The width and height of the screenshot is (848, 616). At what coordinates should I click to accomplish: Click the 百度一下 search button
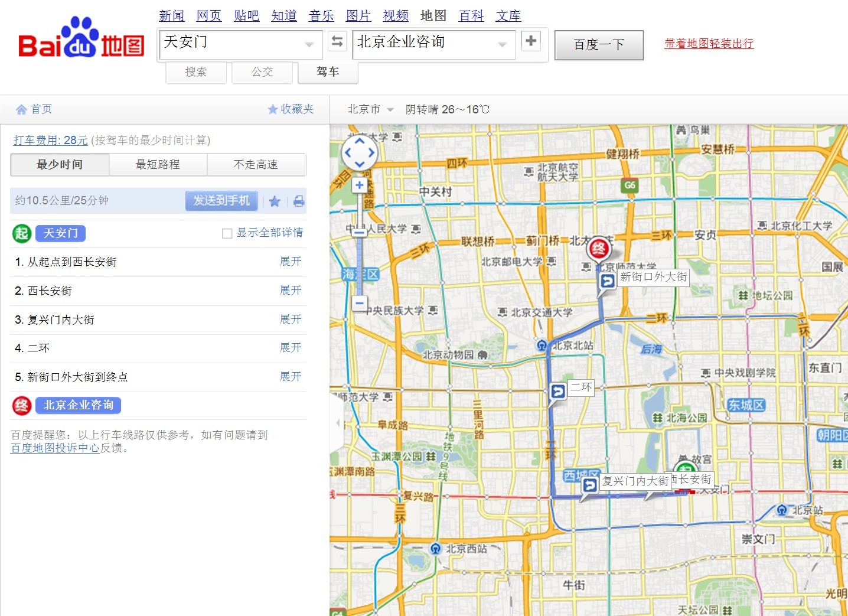(599, 45)
